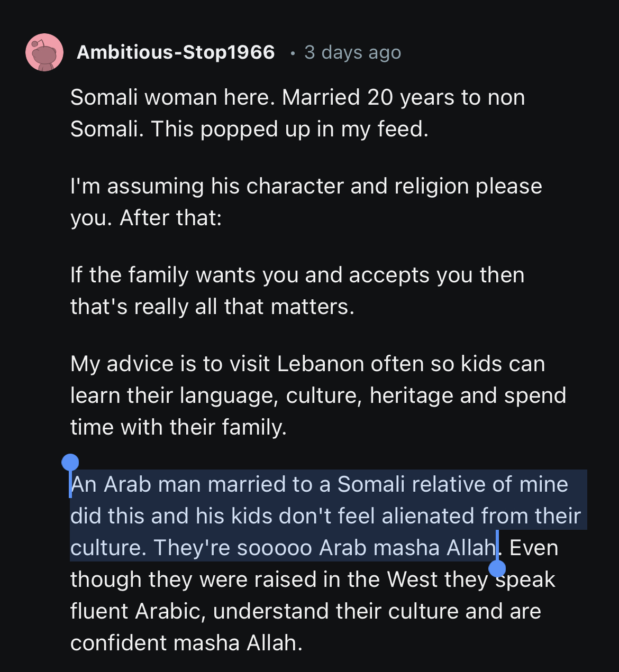Click the words "time with their family."
Screen dimensions: 619x672
tap(178, 427)
